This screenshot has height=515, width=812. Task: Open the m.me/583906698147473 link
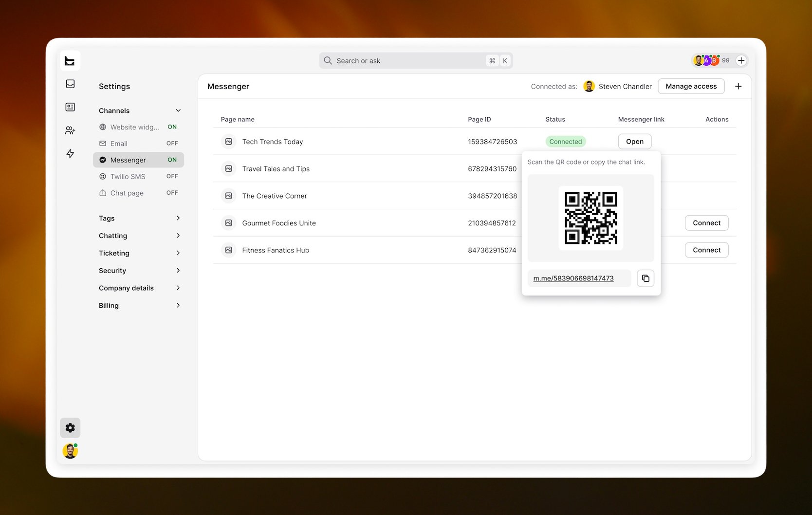(x=573, y=278)
